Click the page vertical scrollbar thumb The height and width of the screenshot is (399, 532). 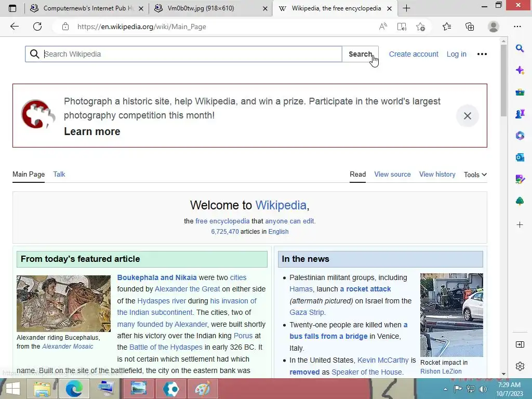(x=503, y=79)
